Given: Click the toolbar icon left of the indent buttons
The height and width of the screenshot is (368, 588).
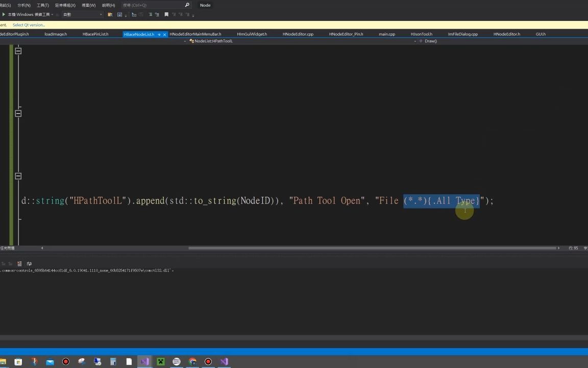Looking at the screenshot, I should click(134, 15).
